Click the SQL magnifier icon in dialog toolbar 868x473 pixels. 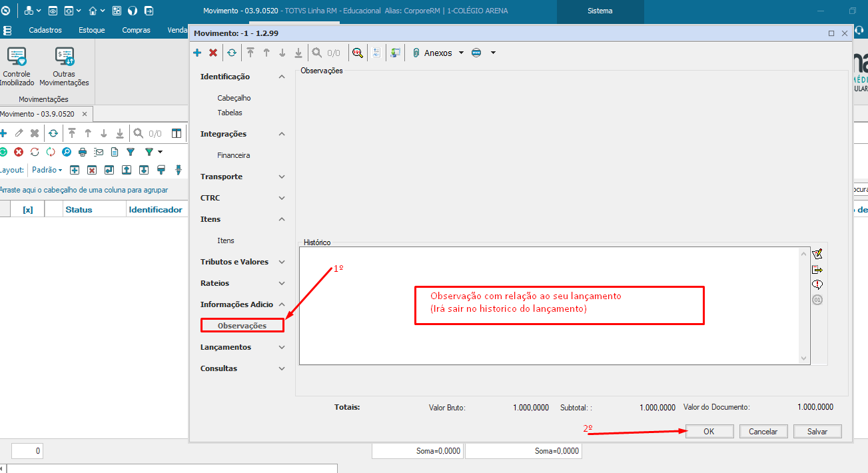(358, 53)
